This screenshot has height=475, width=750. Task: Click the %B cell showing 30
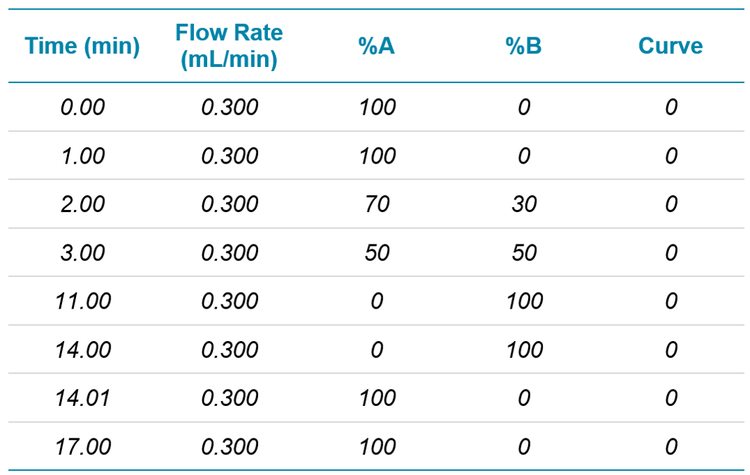coord(524,204)
